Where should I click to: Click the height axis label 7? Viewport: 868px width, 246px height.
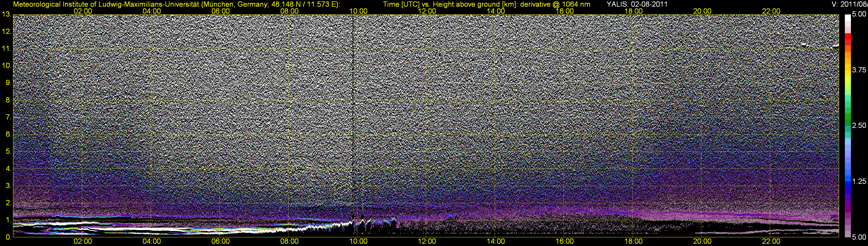click(x=8, y=117)
